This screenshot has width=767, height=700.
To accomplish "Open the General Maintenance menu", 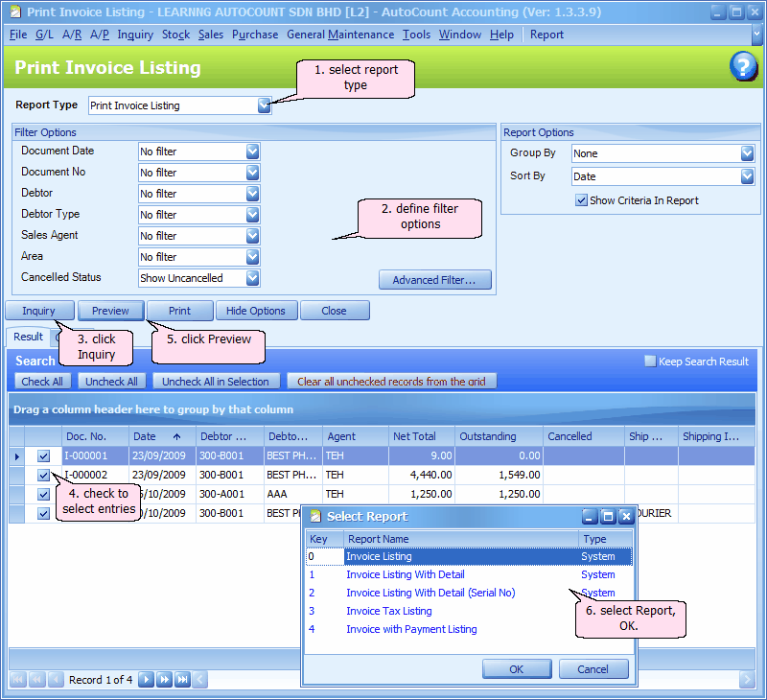I will [x=339, y=35].
